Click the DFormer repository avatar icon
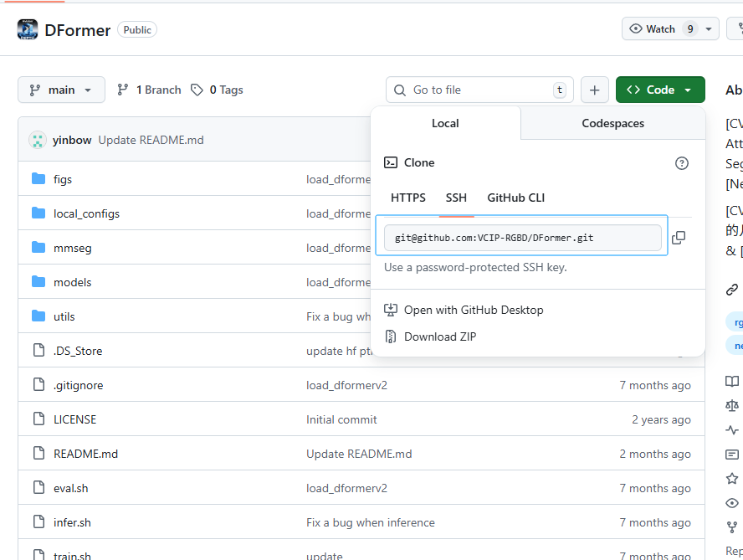 tap(28, 29)
